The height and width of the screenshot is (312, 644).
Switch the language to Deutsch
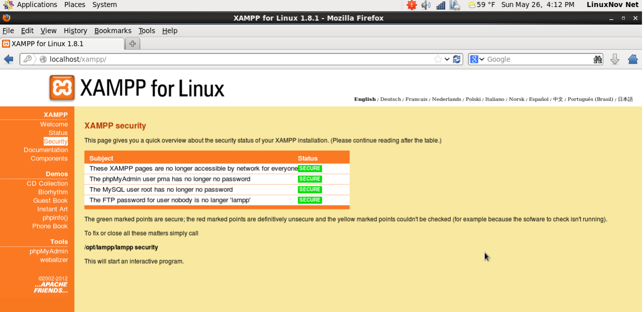pos(390,99)
